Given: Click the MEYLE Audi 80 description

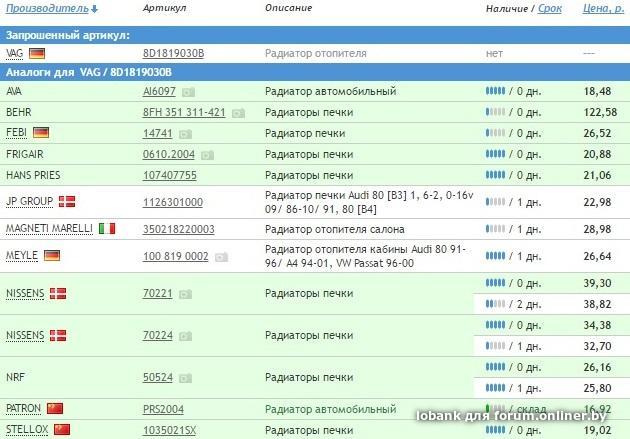Looking at the screenshot, I should click(x=365, y=256).
